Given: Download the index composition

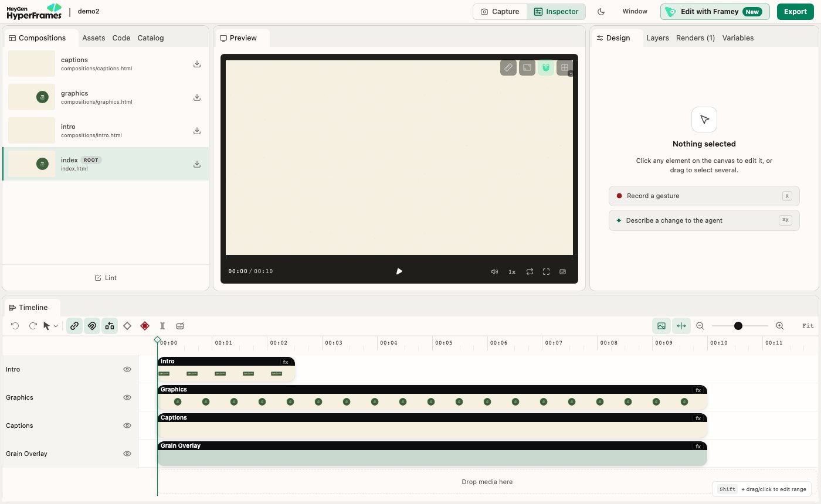Looking at the screenshot, I should pos(197,164).
